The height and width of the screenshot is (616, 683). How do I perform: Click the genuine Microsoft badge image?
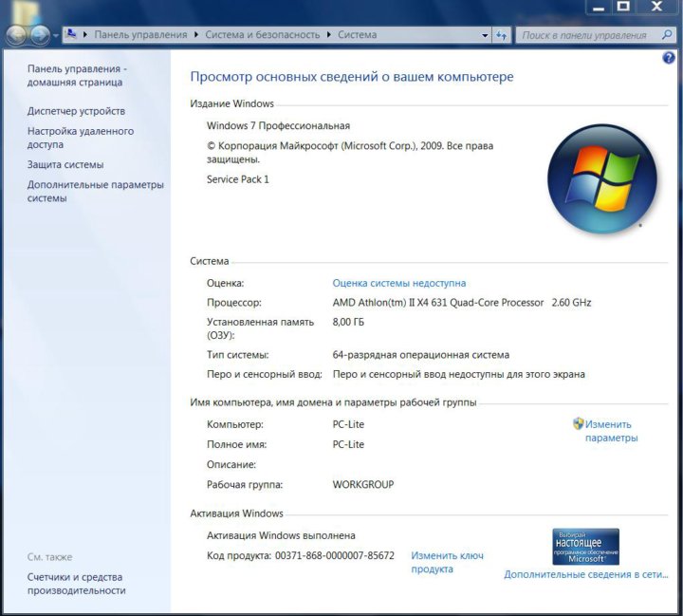tap(585, 547)
